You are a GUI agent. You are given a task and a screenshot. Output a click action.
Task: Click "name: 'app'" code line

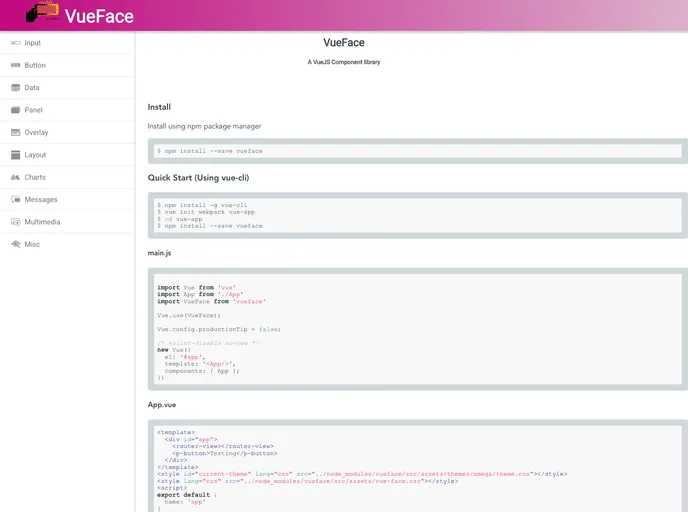tap(185, 502)
